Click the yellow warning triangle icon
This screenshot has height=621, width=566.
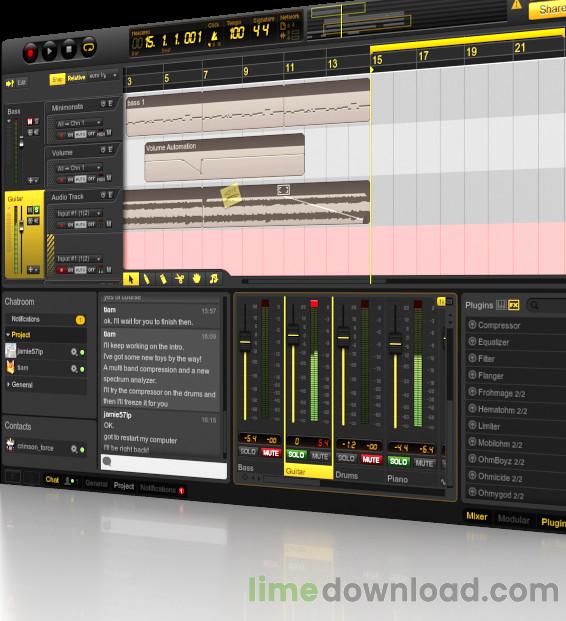[x=516, y=4]
